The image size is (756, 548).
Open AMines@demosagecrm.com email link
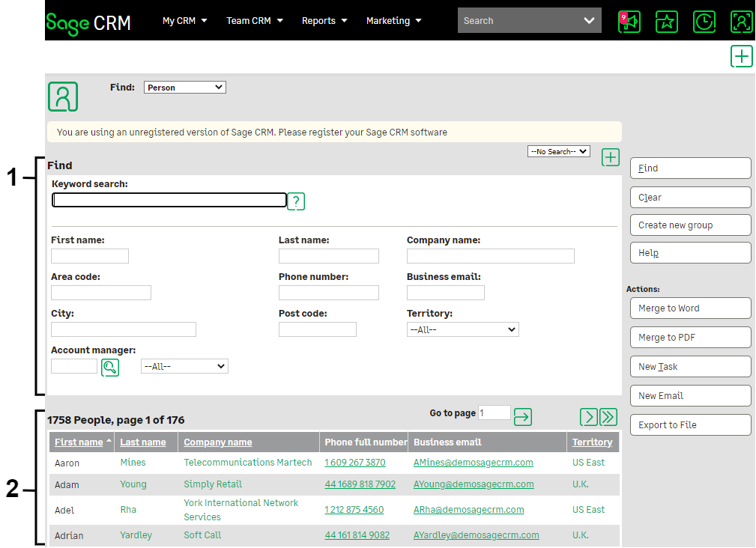[x=473, y=463]
